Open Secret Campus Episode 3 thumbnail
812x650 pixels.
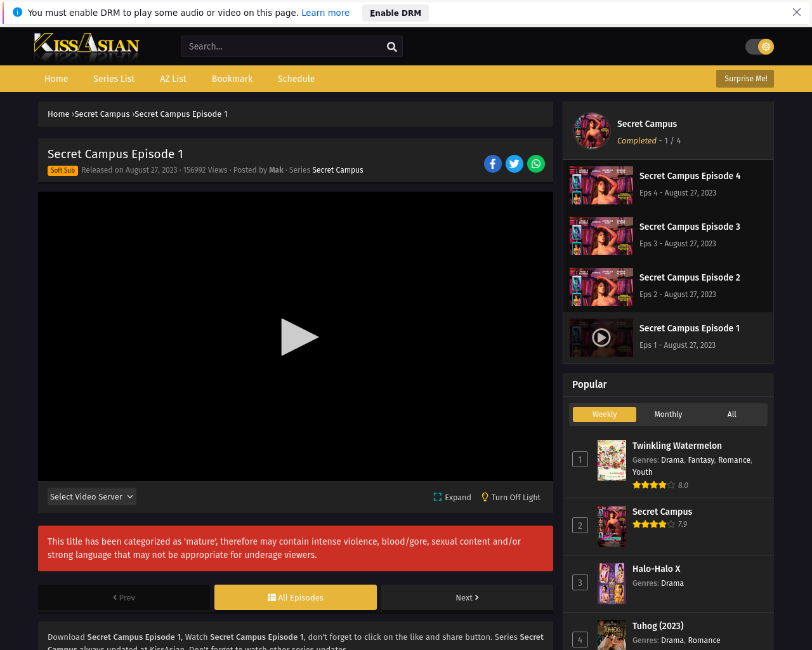pyautogui.click(x=601, y=236)
